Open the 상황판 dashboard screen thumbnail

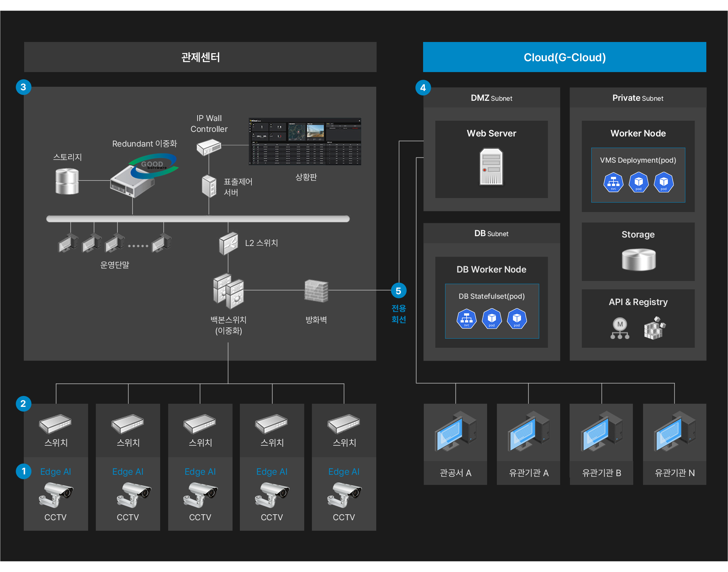pos(305,141)
